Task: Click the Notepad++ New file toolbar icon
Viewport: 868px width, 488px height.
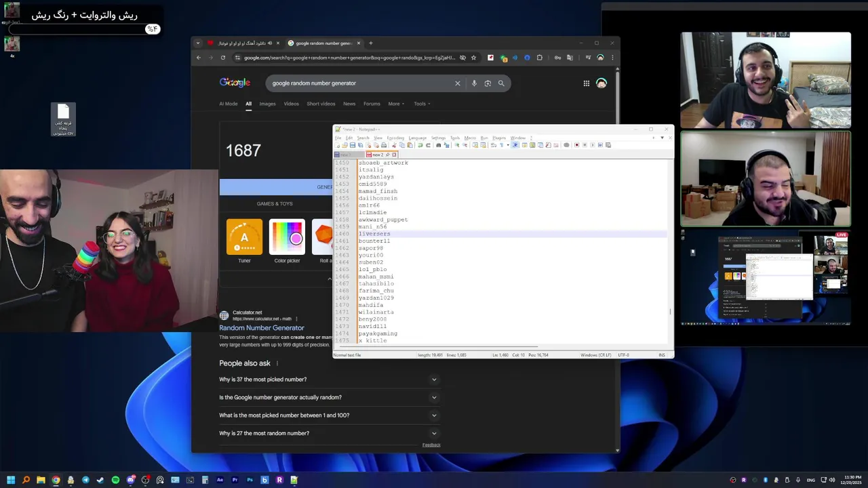Action: click(x=337, y=145)
